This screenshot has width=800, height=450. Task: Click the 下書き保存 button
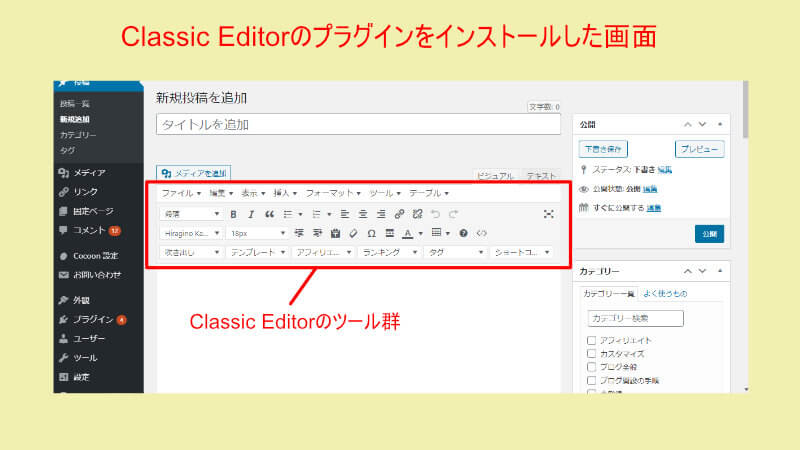pos(603,149)
